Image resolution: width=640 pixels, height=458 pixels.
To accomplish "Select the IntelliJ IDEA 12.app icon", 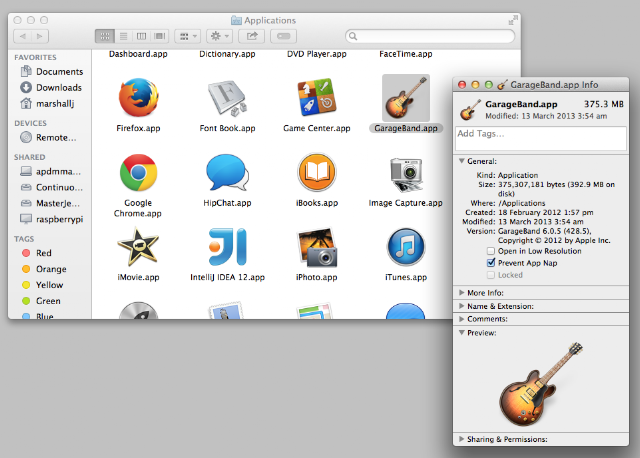I will (x=227, y=247).
